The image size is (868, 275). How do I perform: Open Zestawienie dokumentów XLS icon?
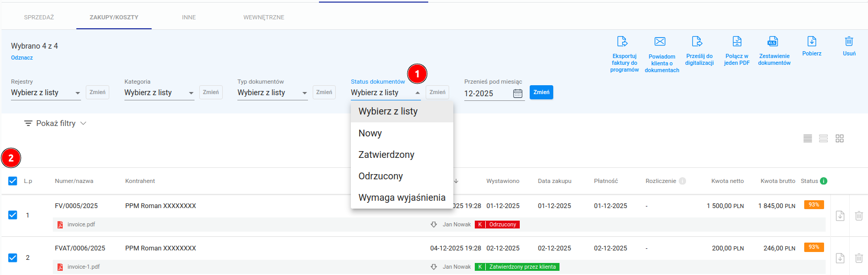(x=773, y=42)
